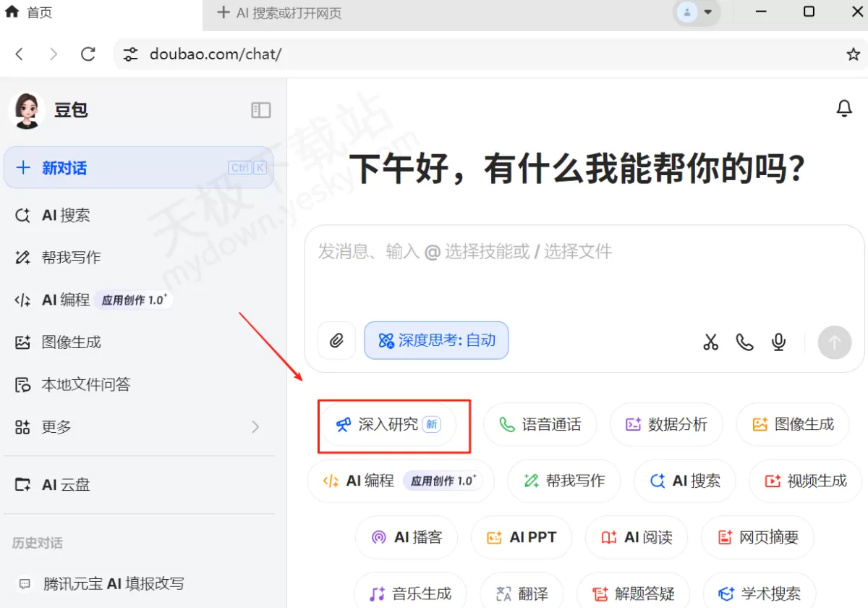Select the AI PPT skill chip
This screenshot has width=868, height=608.
coord(521,537)
